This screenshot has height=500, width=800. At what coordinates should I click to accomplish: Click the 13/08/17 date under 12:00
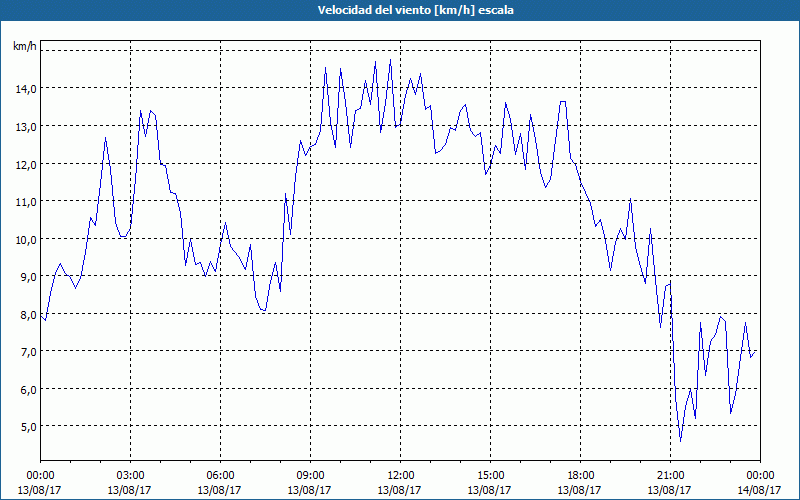click(x=399, y=490)
